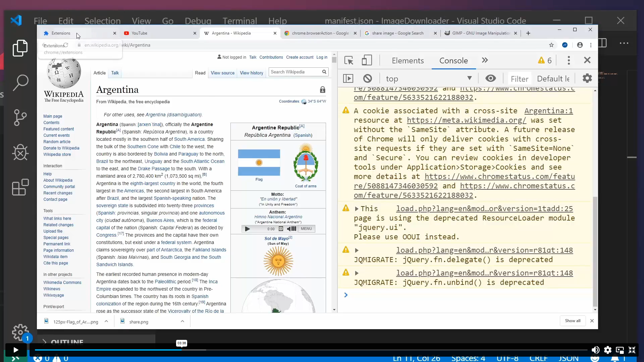Switch to chrome.browserAction Google tab

pyautogui.click(x=320, y=33)
